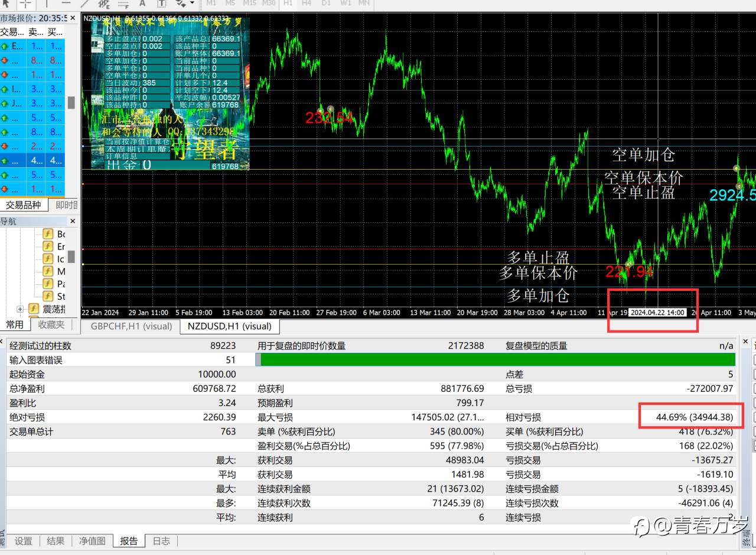
Task: Close the 导航 navigator panel
Action: 73,221
